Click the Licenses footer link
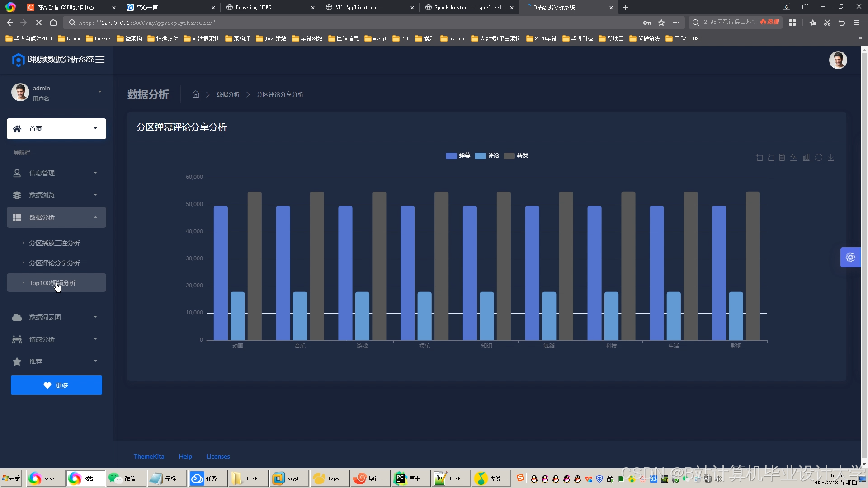This screenshot has width=868, height=488. click(x=218, y=457)
